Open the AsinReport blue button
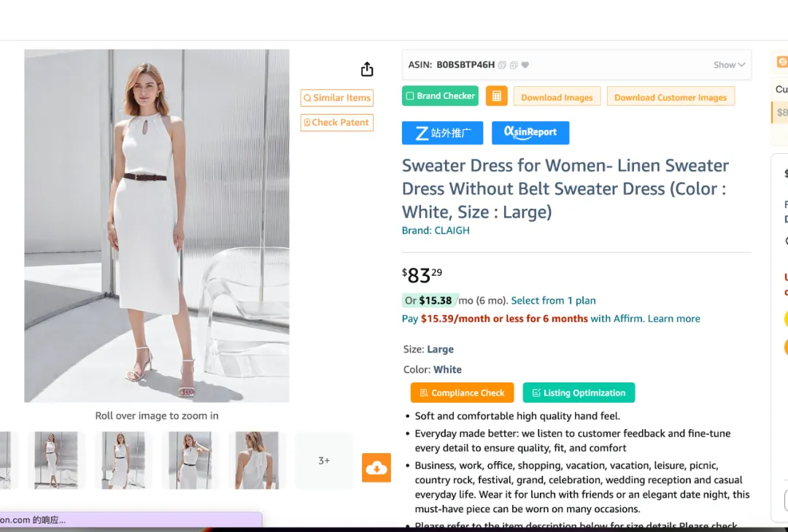The width and height of the screenshot is (788, 532). pos(530,133)
